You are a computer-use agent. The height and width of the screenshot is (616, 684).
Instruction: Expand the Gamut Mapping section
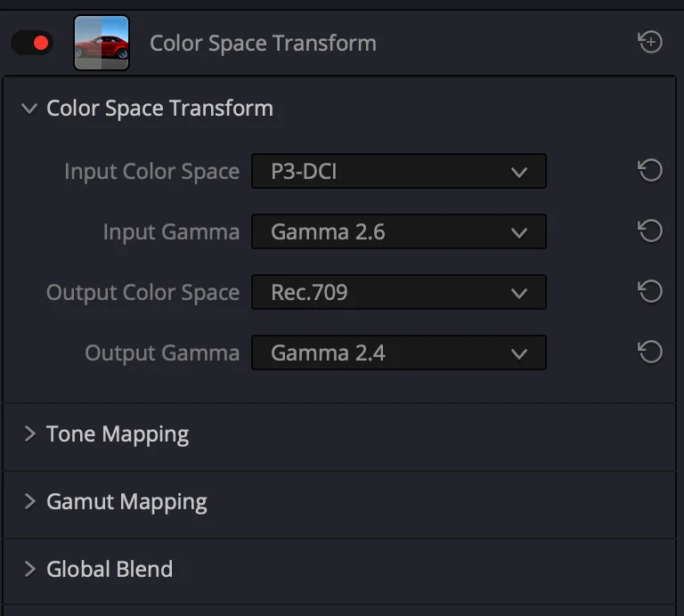(x=29, y=501)
